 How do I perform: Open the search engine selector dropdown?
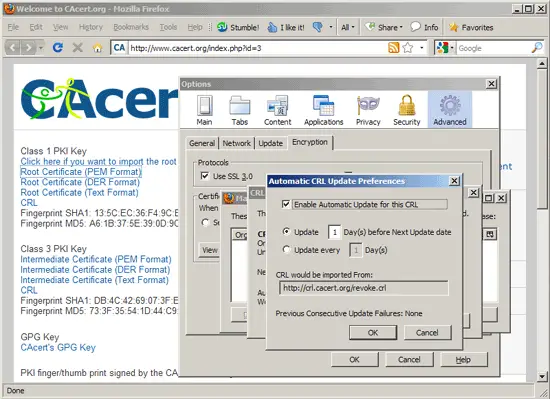[x=452, y=48]
